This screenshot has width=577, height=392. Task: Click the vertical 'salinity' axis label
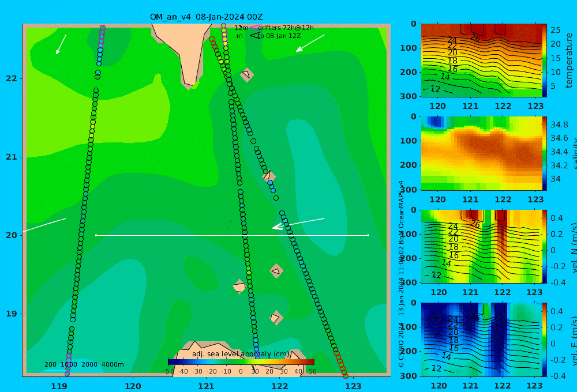pyautogui.click(x=574, y=153)
